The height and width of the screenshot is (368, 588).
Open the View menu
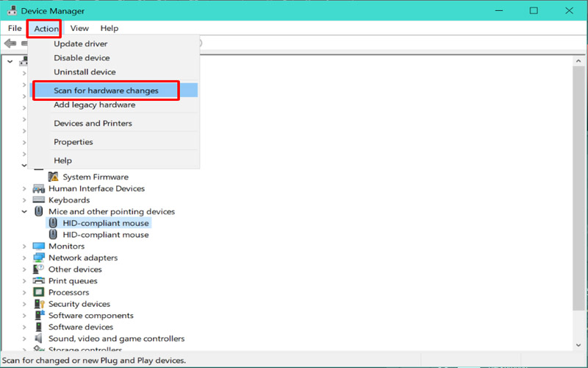[79, 28]
